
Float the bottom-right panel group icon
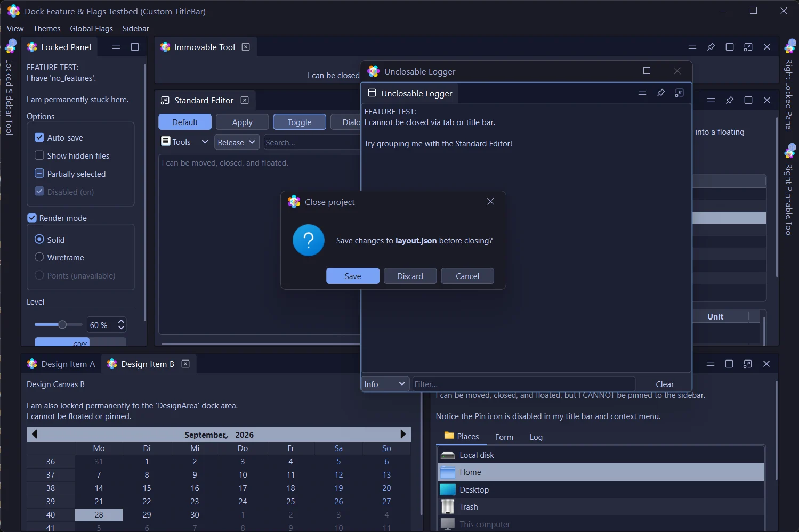coord(748,364)
